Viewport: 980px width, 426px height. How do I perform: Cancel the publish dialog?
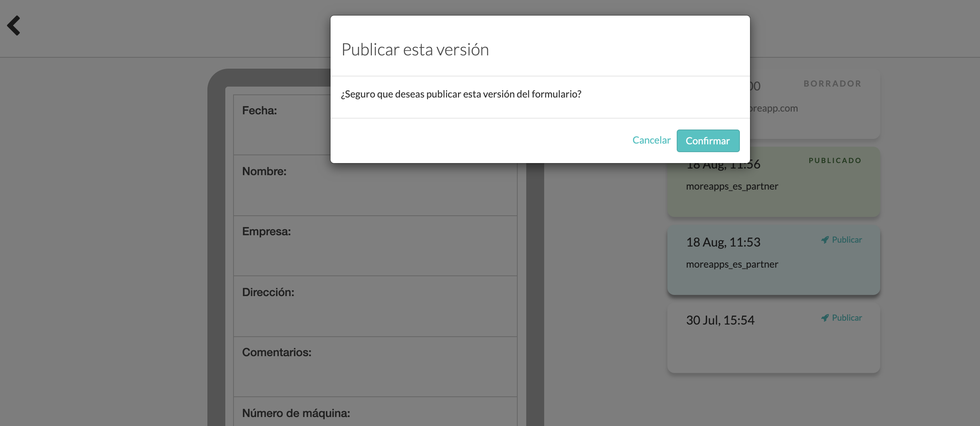[x=651, y=140]
